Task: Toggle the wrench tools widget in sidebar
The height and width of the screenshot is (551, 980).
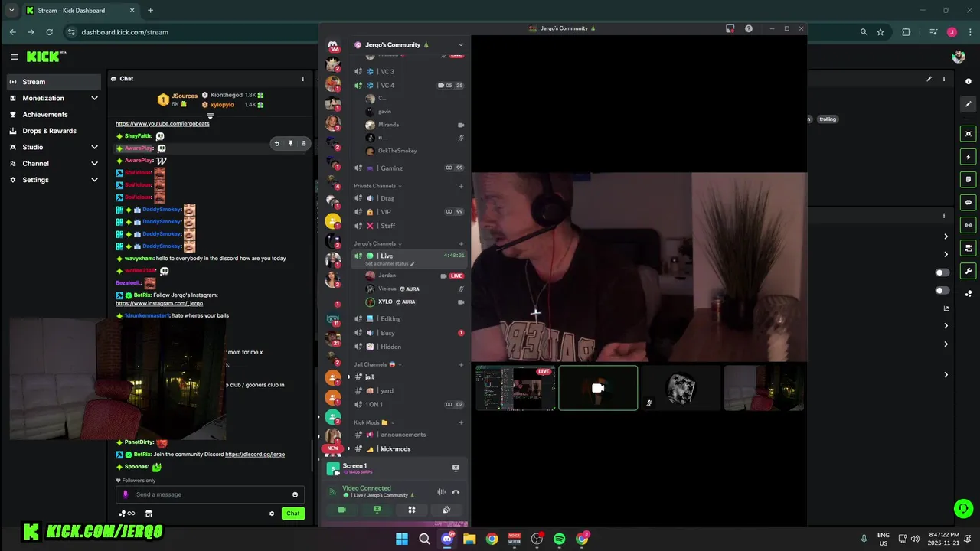Action: 969,271
